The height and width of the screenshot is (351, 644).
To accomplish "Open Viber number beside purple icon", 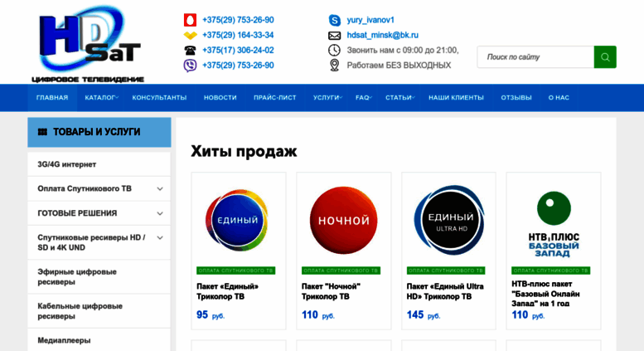I will click(238, 66).
